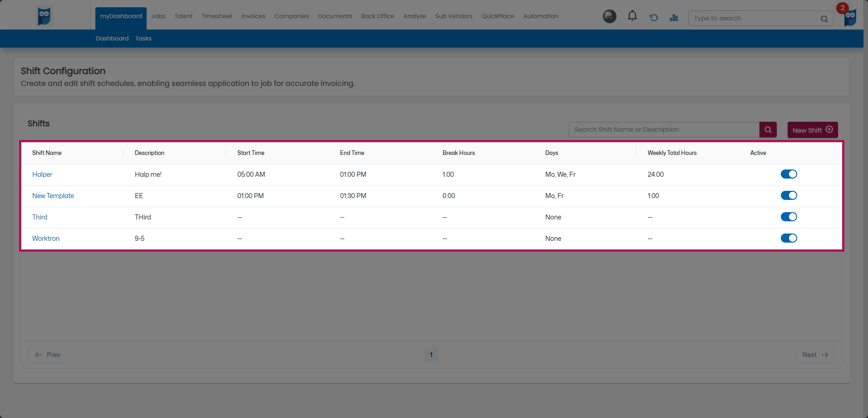Sort by Shift Name column header
The width and height of the screenshot is (868, 418).
point(47,153)
